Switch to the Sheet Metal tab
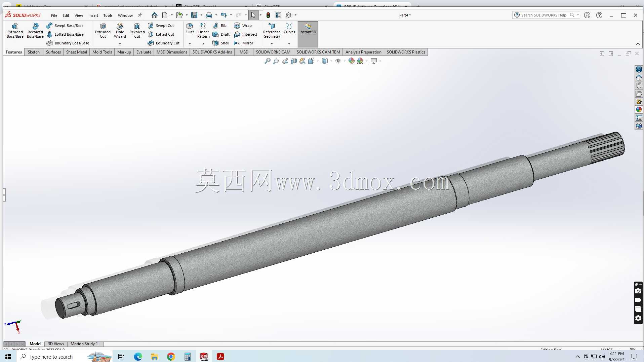Image resolution: width=644 pixels, height=362 pixels. tap(77, 52)
